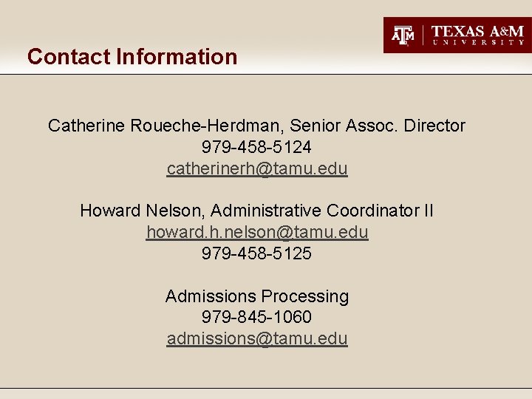
Task: Click the thin line at slide bottom
Action: 266,388
